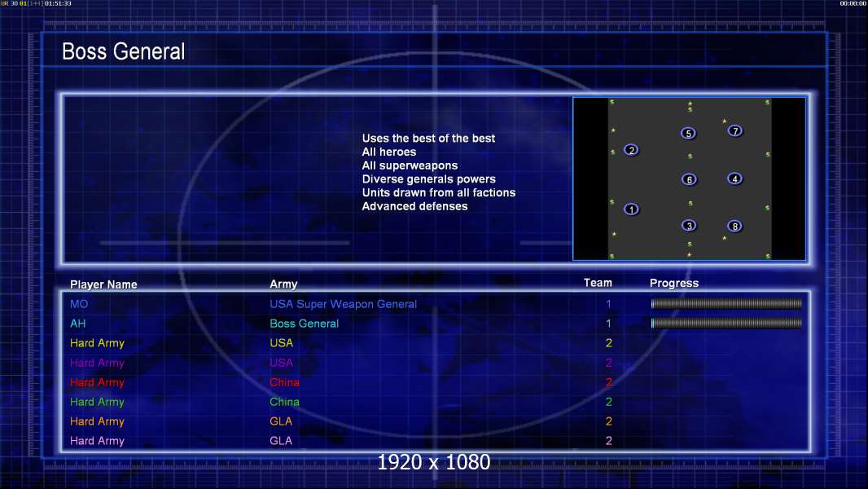Click the Progress column header

pyautogui.click(x=674, y=284)
